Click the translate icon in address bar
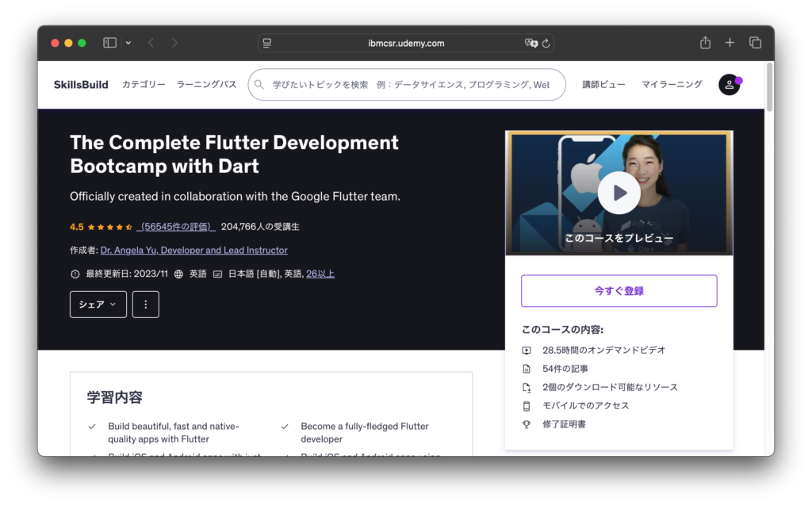The width and height of the screenshot is (812, 506). 530,43
